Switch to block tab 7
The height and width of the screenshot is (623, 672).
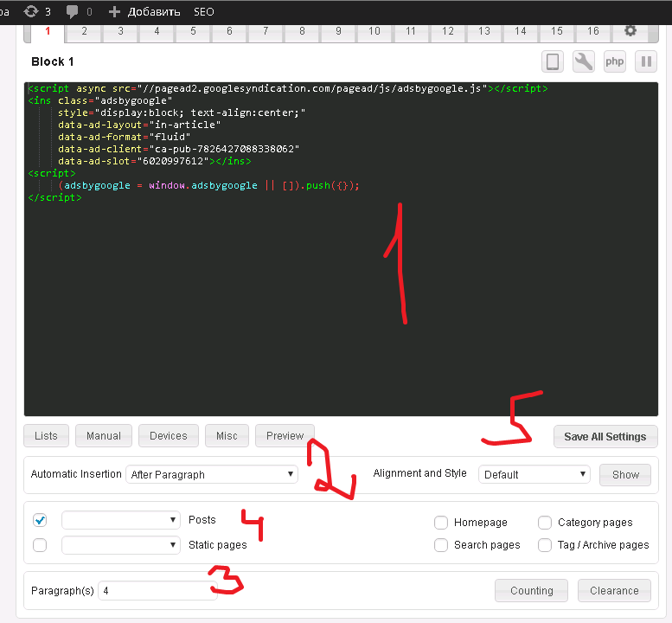click(x=266, y=31)
